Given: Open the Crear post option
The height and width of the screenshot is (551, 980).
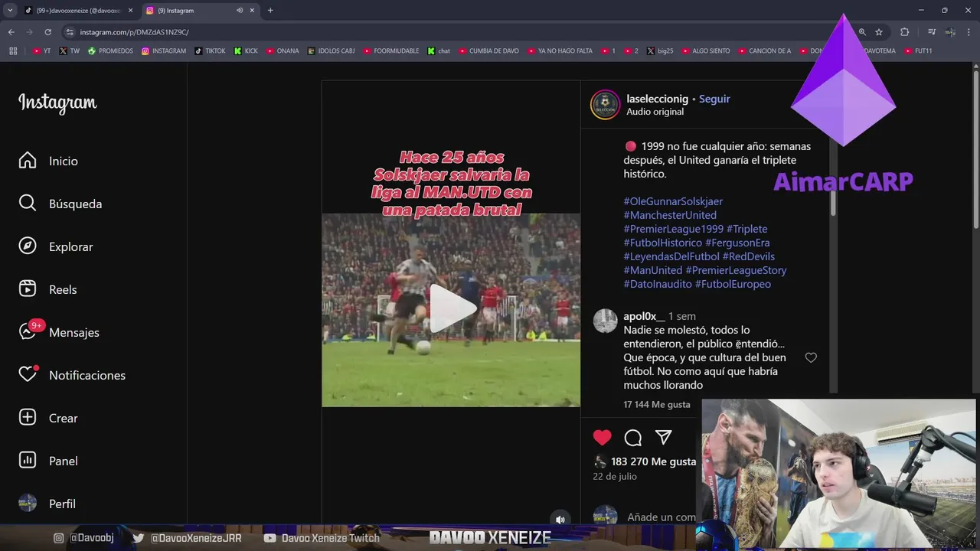Looking at the screenshot, I should [48, 418].
